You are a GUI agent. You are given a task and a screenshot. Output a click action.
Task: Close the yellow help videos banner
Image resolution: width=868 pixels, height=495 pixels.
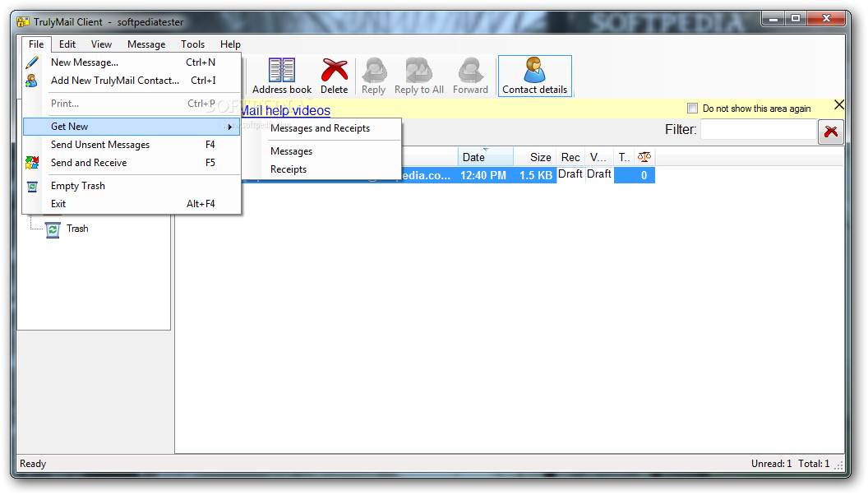[839, 104]
